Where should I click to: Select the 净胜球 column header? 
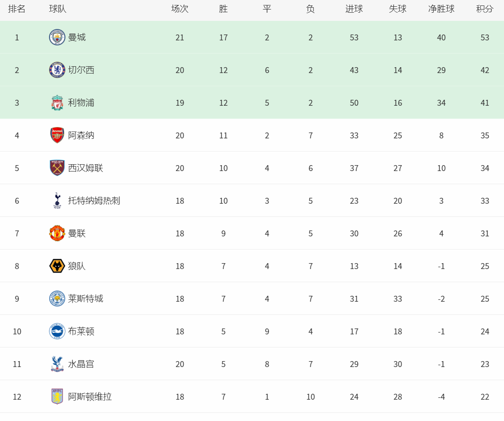(x=441, y=9)
